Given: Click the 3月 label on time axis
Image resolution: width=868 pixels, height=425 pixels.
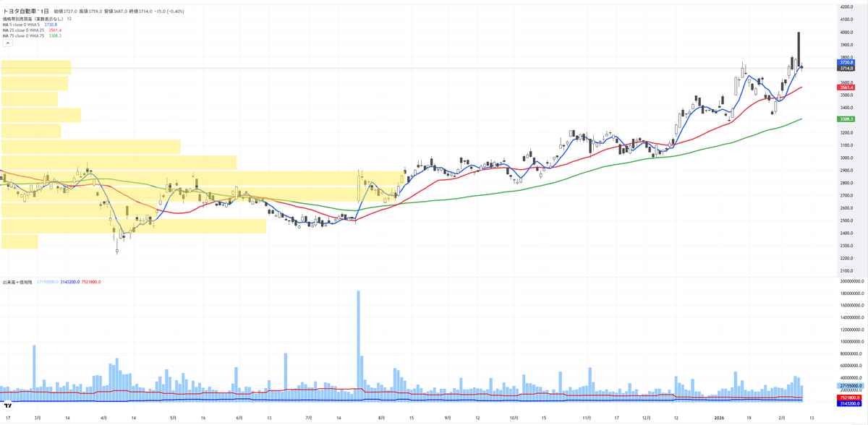Looking at the screenshot, I should pos(37,417).
